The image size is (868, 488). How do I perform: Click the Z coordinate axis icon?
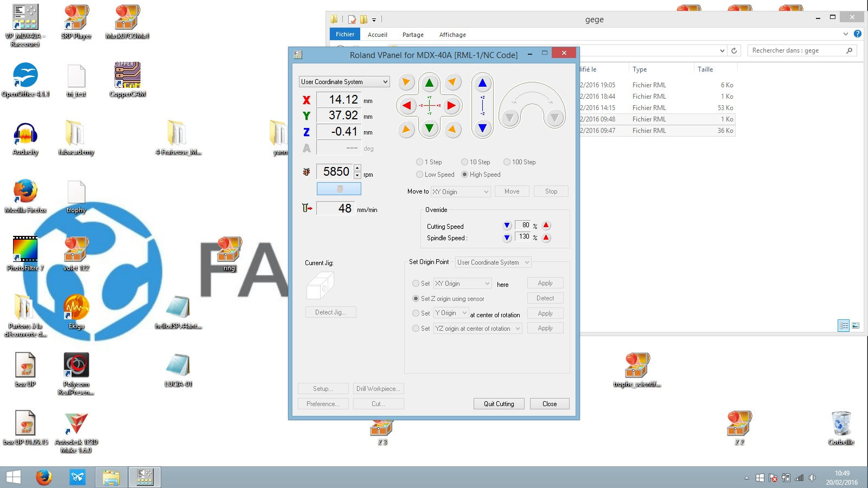(307, 132)
